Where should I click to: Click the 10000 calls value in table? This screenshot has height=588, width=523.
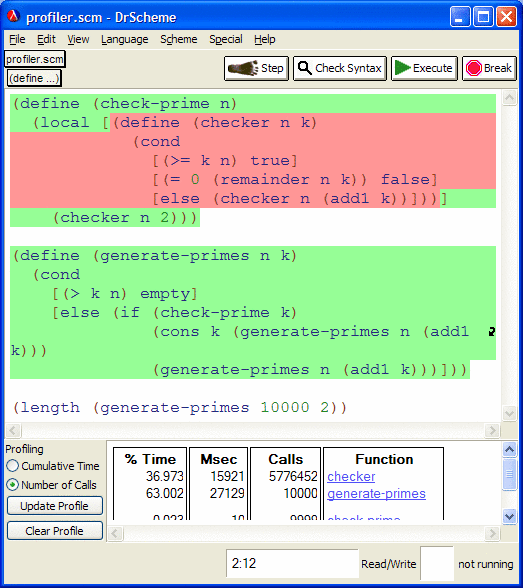[x=300, y=494]
